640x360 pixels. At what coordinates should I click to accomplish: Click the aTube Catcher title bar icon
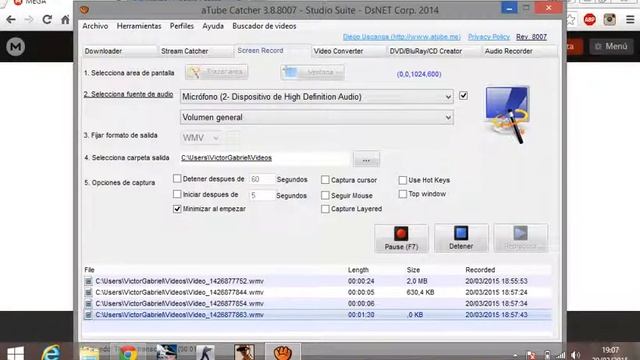point(84,10)
